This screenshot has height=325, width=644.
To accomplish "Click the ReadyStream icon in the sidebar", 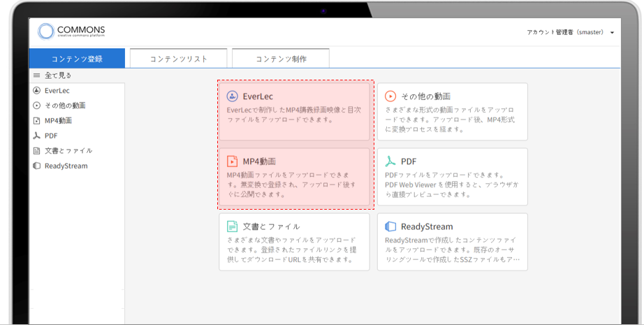I will (36, 166).
